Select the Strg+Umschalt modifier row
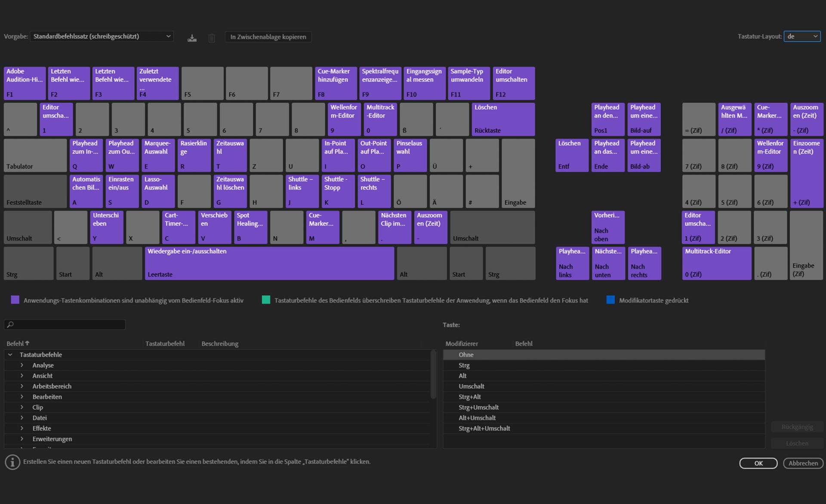 click(x=604, y=407)
